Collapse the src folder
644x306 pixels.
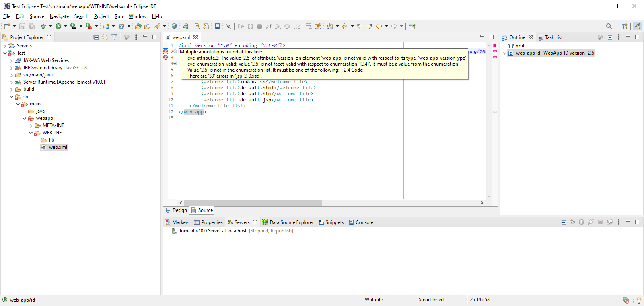point(11,97)
